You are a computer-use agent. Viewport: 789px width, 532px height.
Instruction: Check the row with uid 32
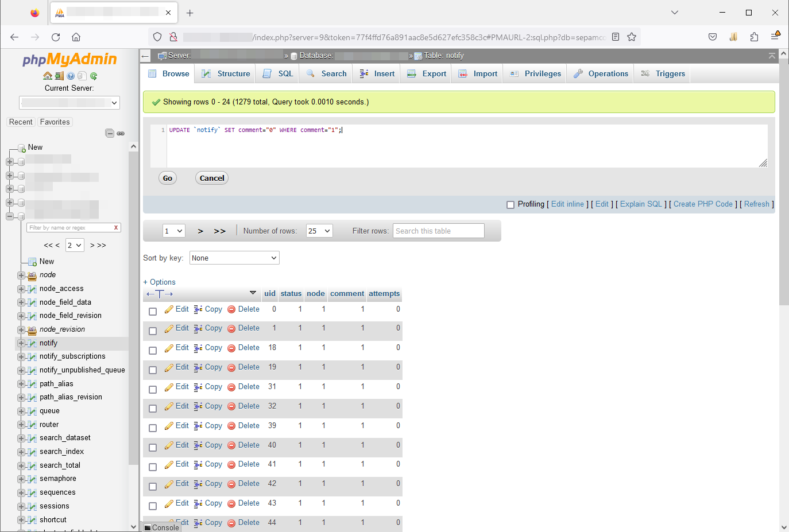click(153, 409)
